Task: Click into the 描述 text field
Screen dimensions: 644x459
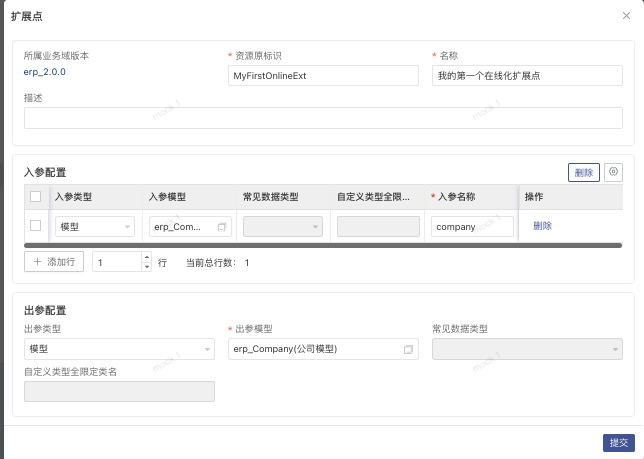Action: point(323,118)
